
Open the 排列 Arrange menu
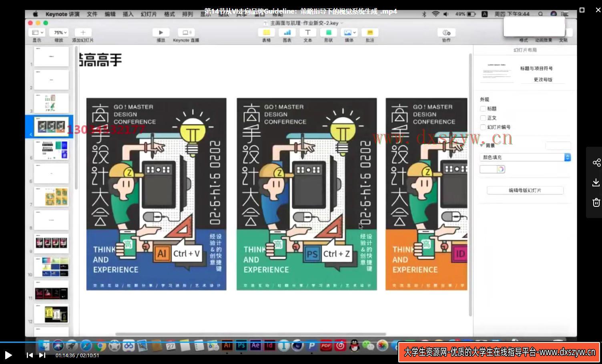tap(188, 14)
